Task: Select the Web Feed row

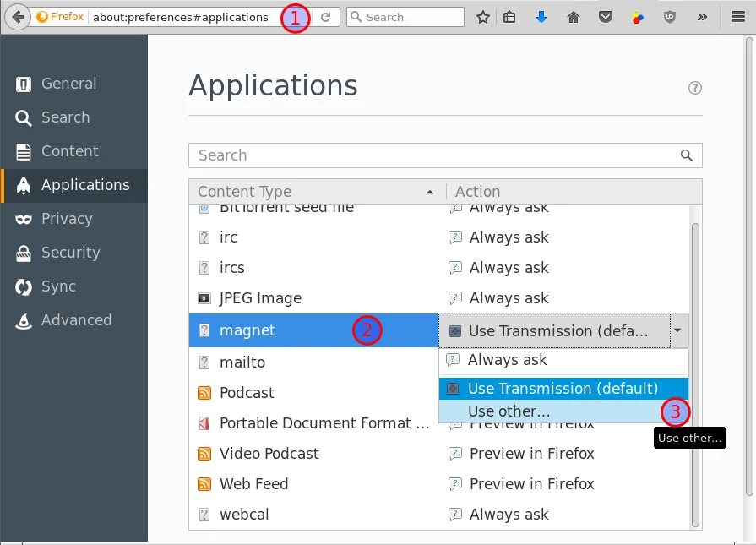Action: tap(440, 484)
